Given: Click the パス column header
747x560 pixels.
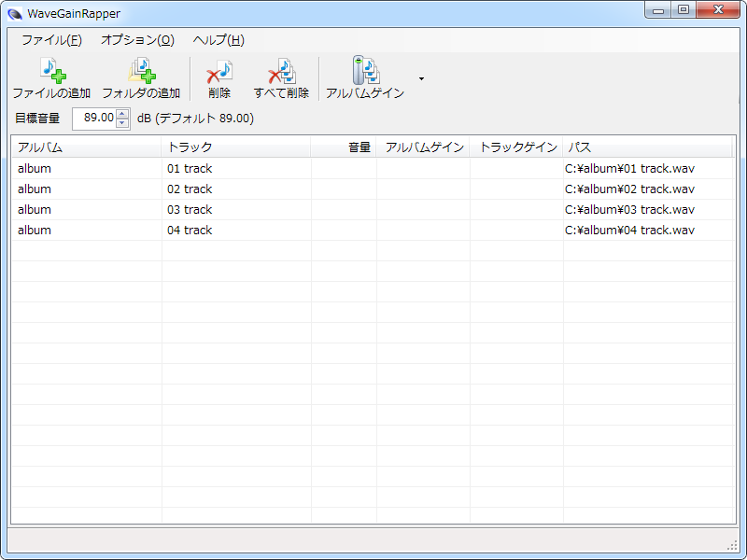Looking at the screenshot, I should tap(647, 147).
